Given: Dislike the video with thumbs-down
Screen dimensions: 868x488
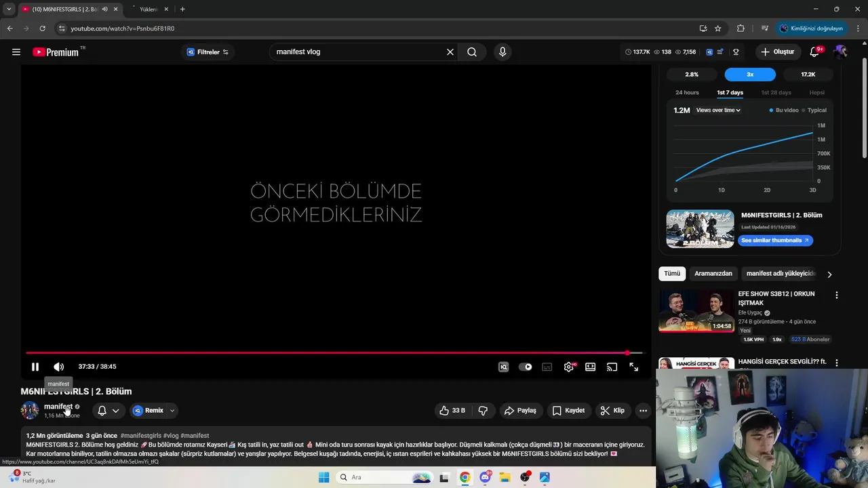Looking at the screenshot, I should [483, 411].
